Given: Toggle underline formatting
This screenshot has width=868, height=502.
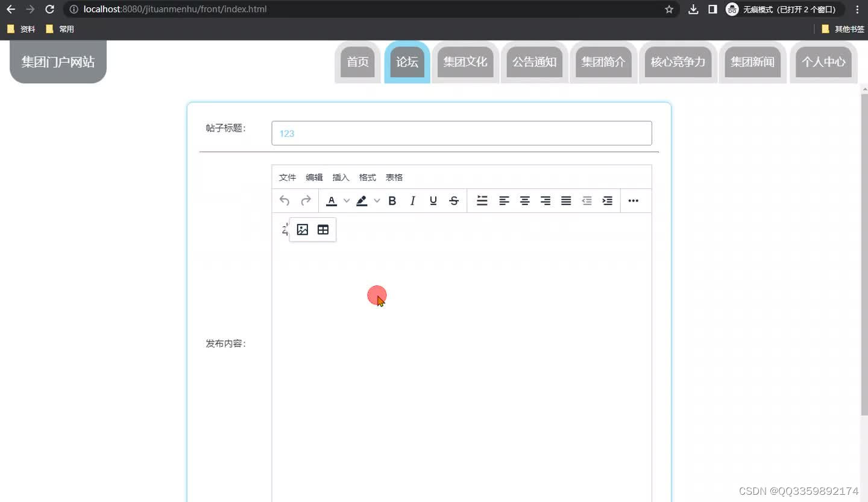Looking at the screenshot, I should coord(433,201).
